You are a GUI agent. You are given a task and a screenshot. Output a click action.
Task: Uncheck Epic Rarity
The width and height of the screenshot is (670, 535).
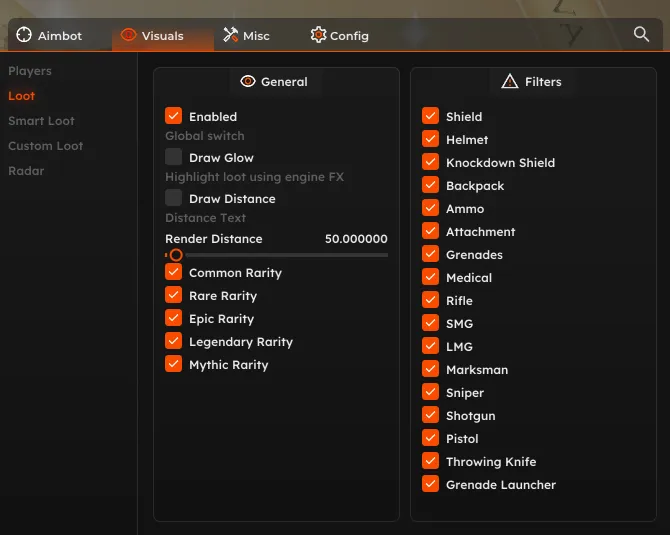coord(173,318)
